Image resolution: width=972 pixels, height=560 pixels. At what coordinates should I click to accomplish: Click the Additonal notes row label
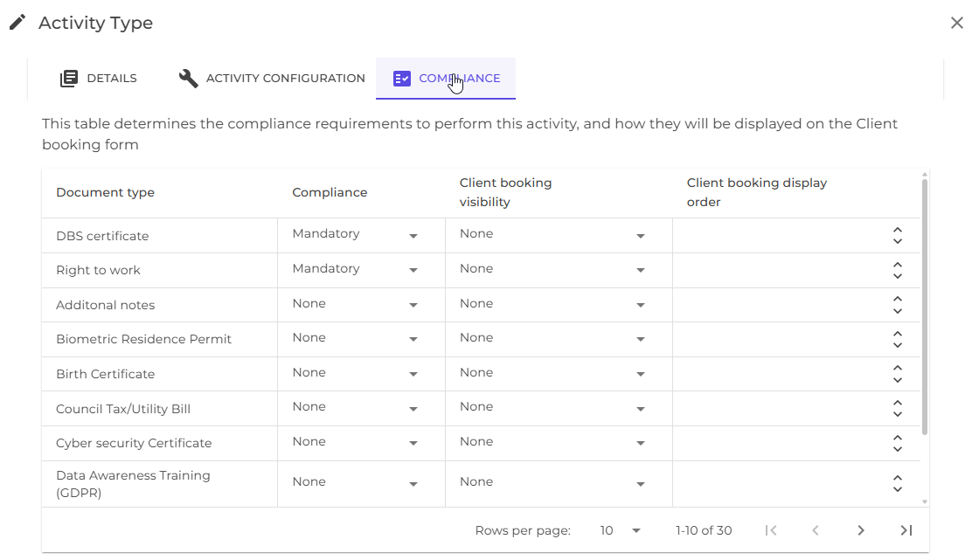106,305
